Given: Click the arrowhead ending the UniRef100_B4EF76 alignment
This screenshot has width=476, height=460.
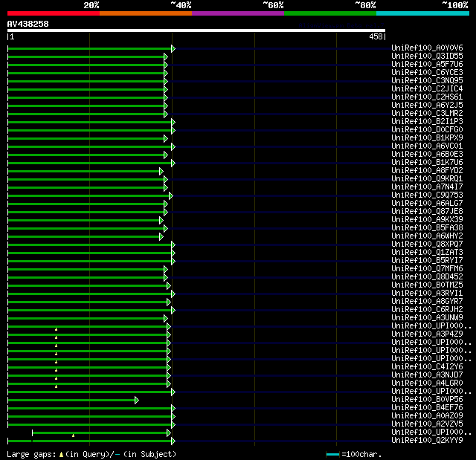Looking at the screenshot, I should (x=173, y=409).
